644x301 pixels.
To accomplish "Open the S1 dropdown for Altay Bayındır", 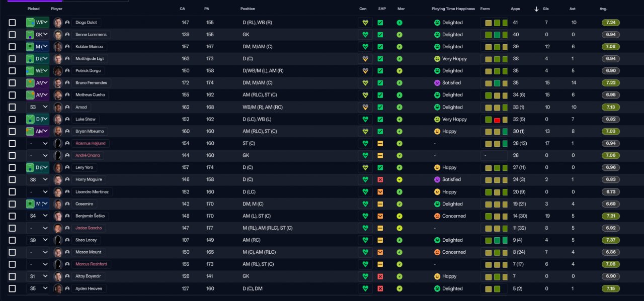I will point(38,276).
